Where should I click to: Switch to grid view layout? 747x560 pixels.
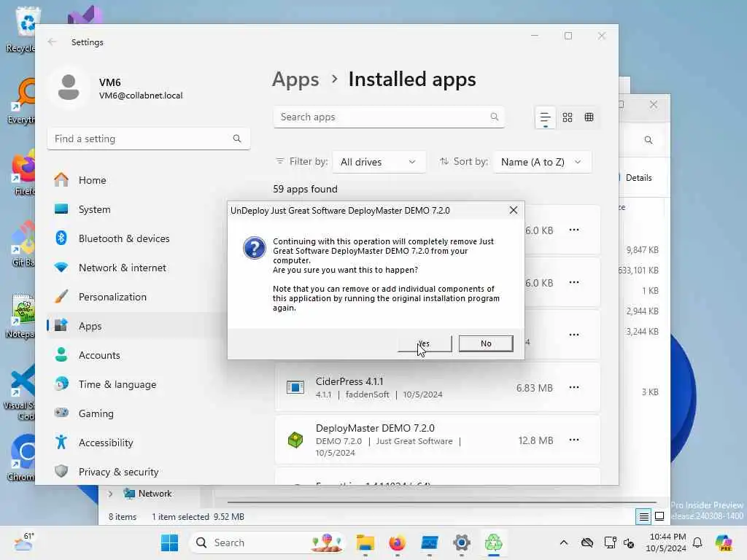[x=567, y=117]
